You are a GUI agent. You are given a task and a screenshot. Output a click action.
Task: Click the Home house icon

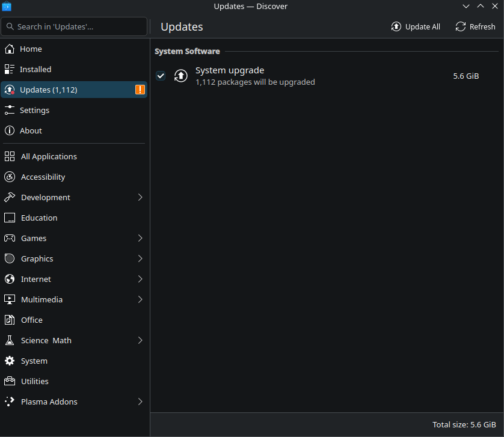pyautogui.click(x=10, y=49)
